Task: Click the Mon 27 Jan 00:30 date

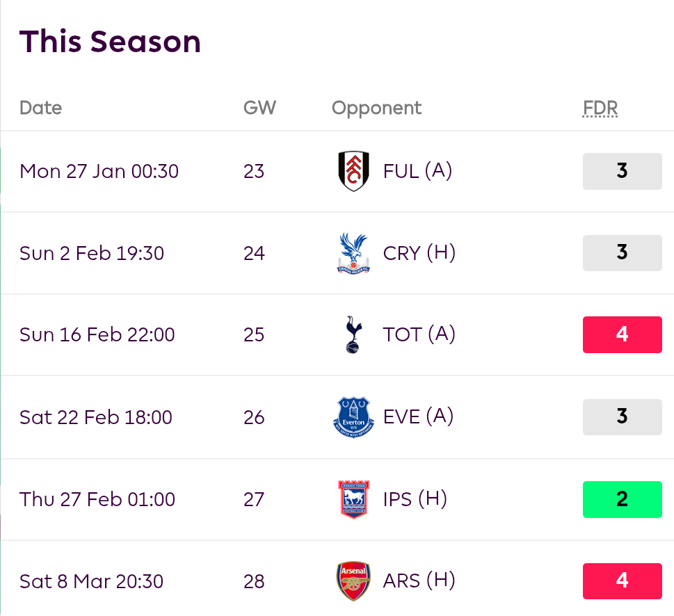Action: pos(99,171)
